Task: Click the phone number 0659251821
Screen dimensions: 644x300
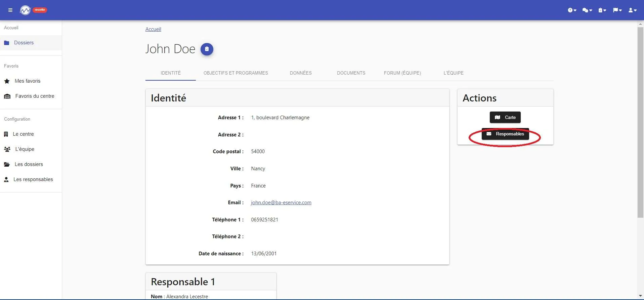Action: (265, 220)
